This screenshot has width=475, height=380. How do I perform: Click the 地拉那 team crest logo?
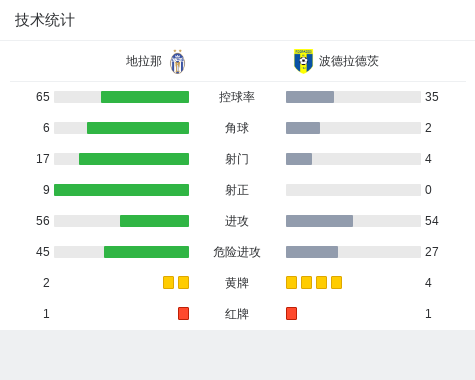point(178,62)
